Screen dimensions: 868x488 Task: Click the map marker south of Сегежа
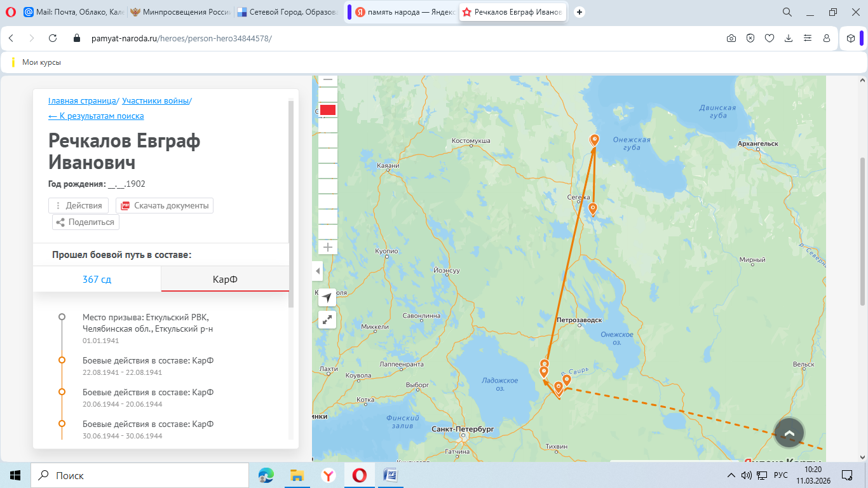[593, 208]
